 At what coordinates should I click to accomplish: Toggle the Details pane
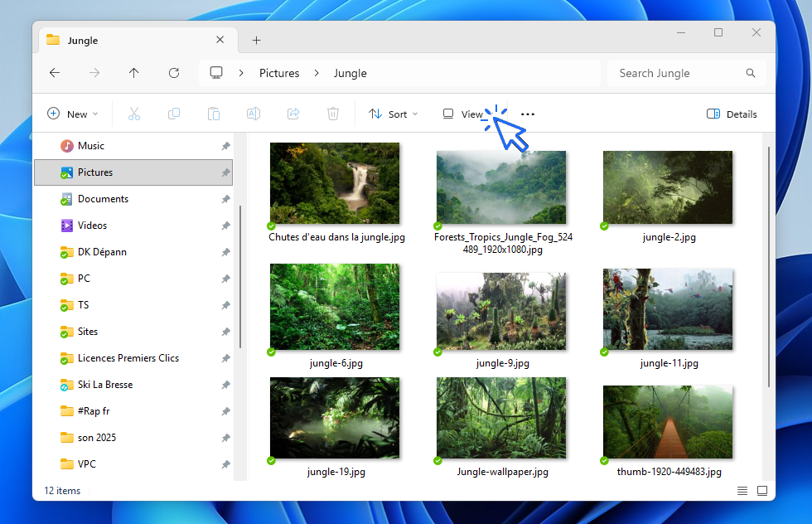[x=732, y=114]
